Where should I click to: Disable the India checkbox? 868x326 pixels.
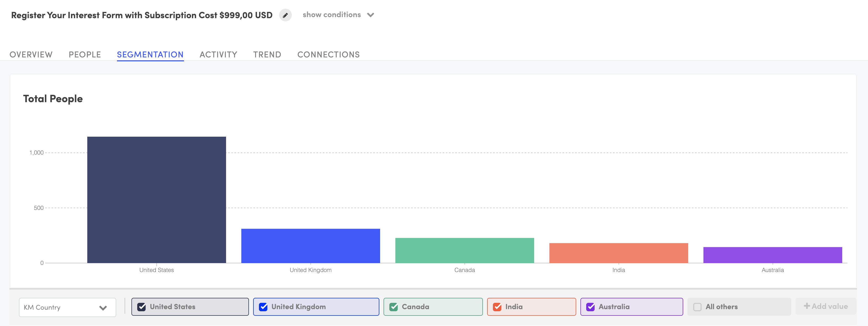pos(497,307)
